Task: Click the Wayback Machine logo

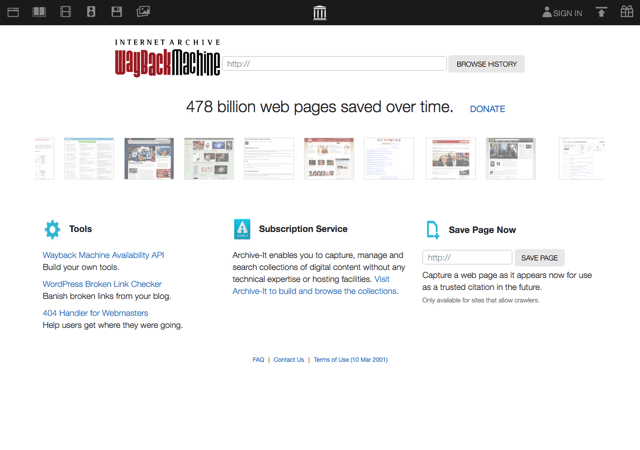Action: pos(167,60)
